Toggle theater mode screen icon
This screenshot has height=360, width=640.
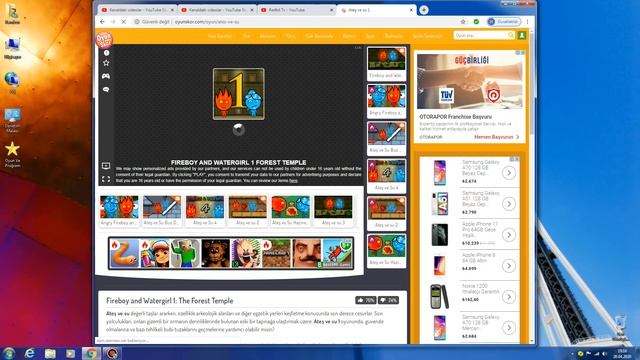tap(106, 166)
